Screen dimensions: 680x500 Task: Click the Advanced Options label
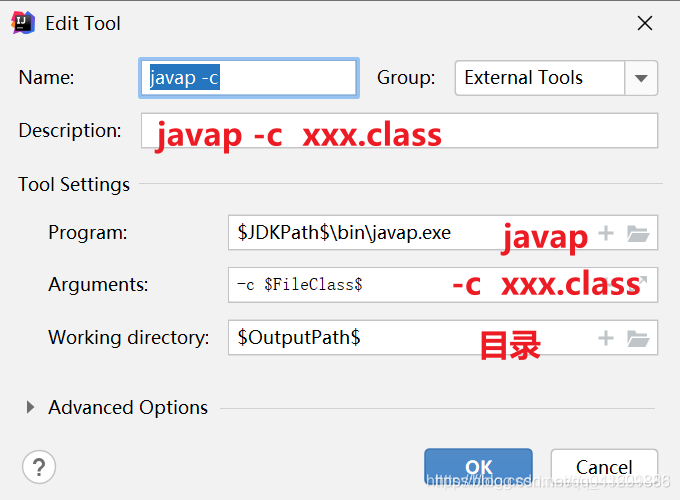point(128,408)
